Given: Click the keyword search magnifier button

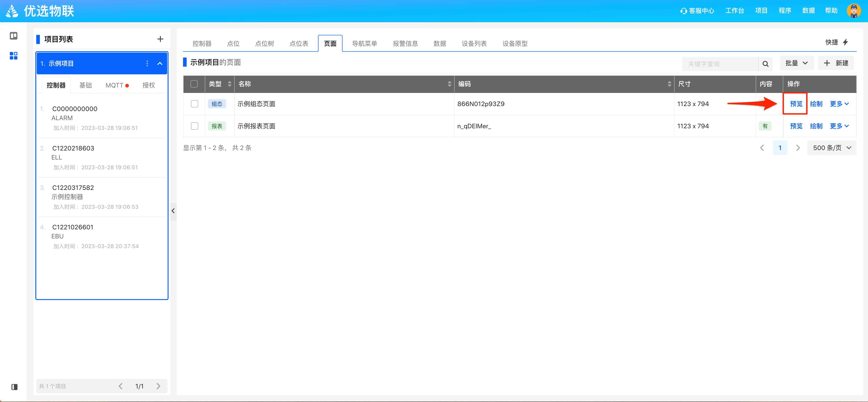Looking at the screenshot, I should tap(765, 64).
